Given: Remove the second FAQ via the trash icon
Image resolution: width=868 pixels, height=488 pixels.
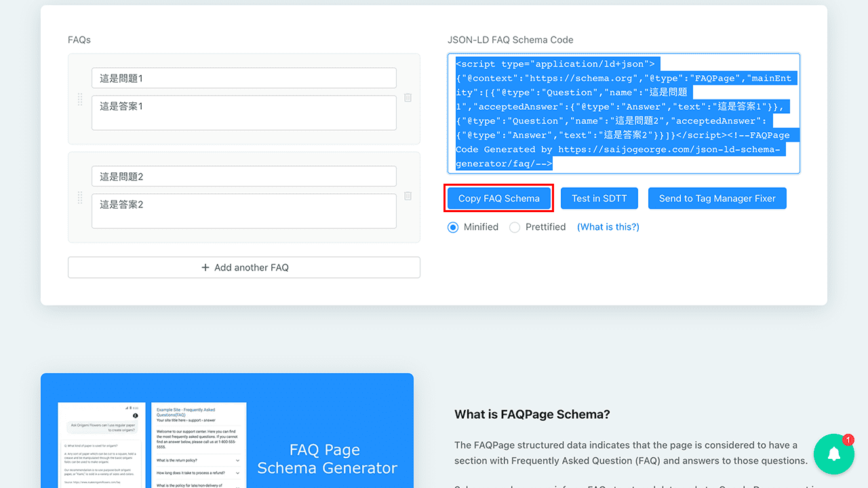Looking at the screenshot, I should point(408,196).
